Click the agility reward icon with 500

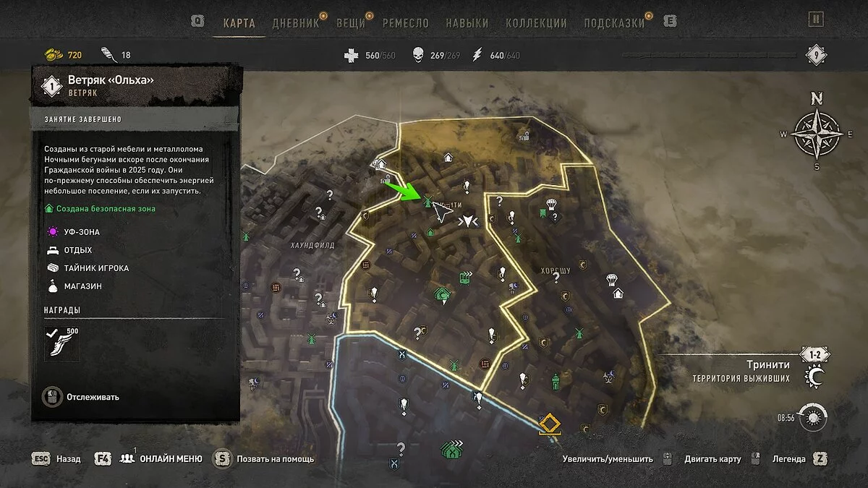click(61, 343)
